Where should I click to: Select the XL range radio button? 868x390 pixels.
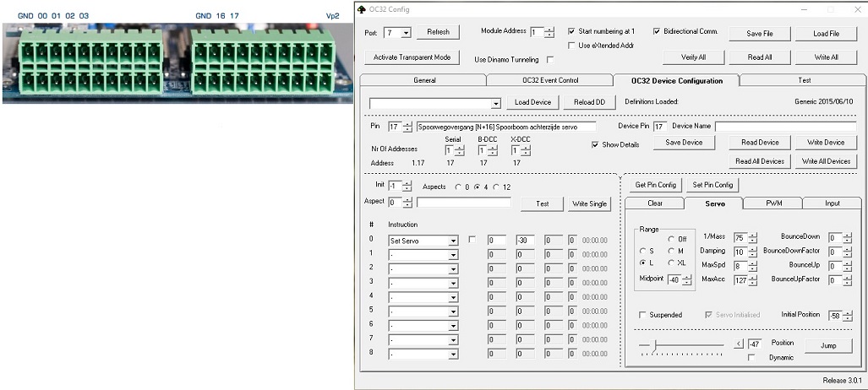point(671,263)
